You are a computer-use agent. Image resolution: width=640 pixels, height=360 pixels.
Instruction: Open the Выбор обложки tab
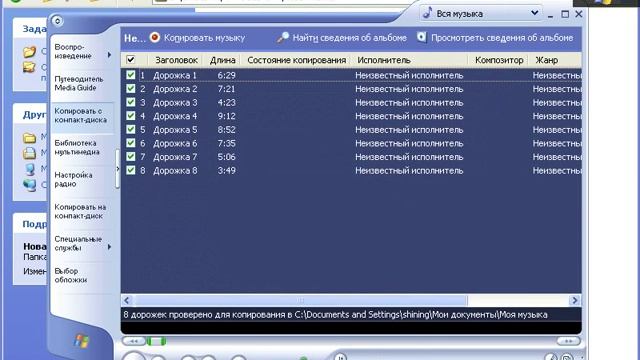coord(82,276)
